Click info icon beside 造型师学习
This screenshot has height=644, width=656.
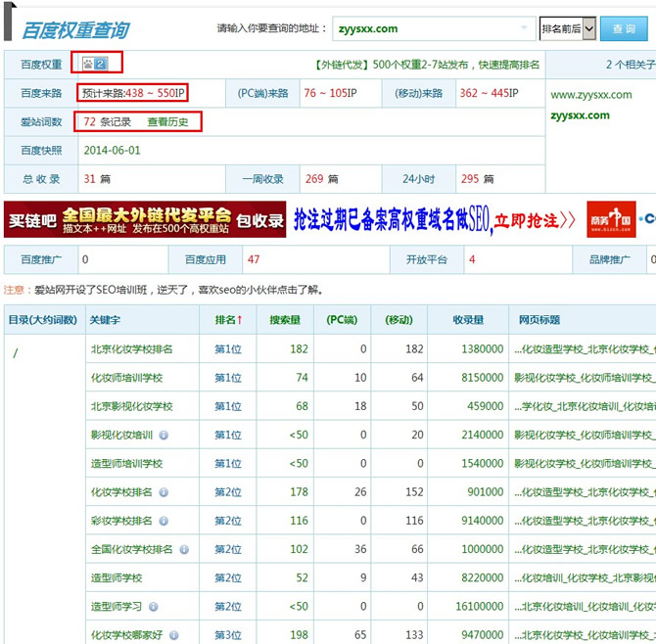(x=154, y=607)
